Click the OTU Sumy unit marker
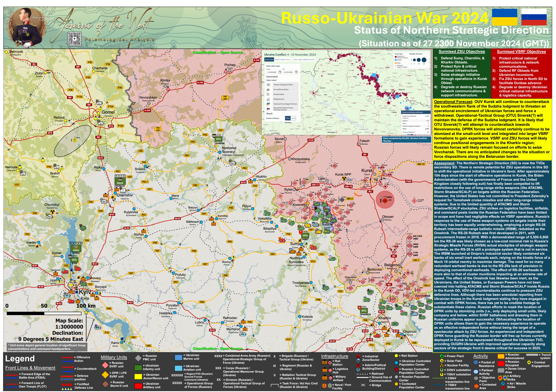 coord(305,235)
